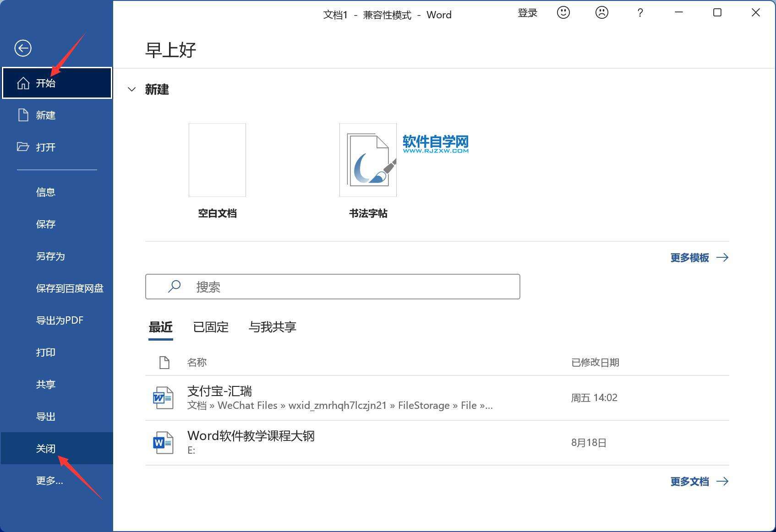This screenshot has height=532, width=776.
Task: Open the 更多... menu
Action: 57,481
